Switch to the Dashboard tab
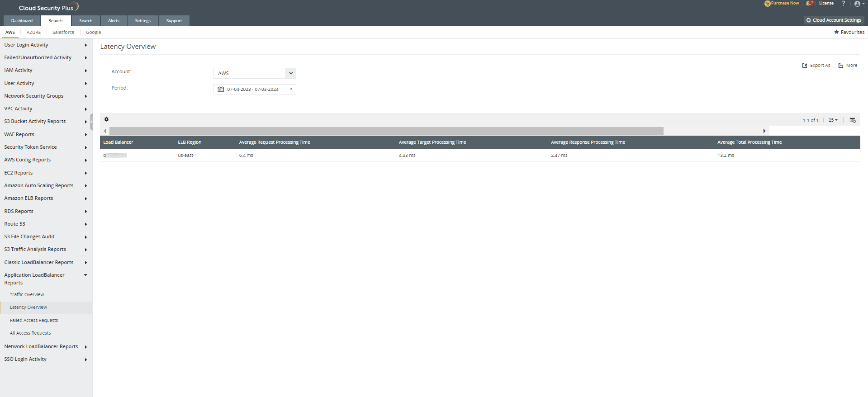Screen dimensions: 868x397 pyautogui.click(x=22, y=20)
